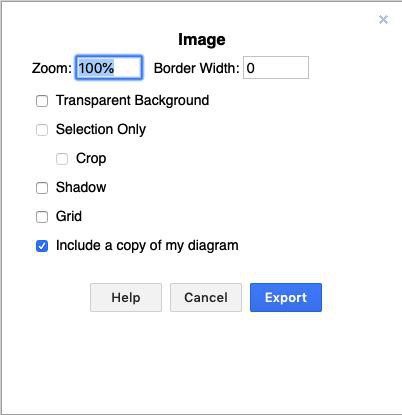This screenshot has height=415, width=402.
Task: Click the Zoom label
Action: 52,68
